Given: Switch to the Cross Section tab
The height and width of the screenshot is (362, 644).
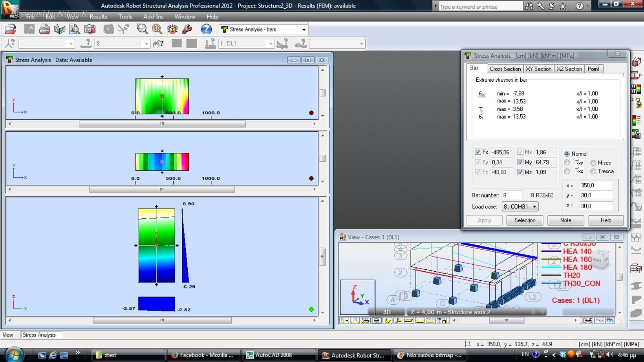Looking at the screenshot, I should [x=505, y=69].
